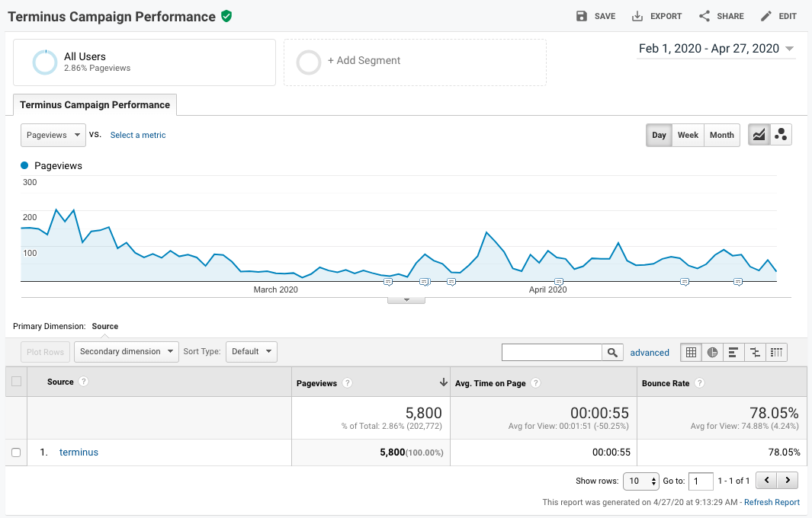Click the Refresh Report link
This screenshot has width=812, height=518.
click(x=772, y=503)
